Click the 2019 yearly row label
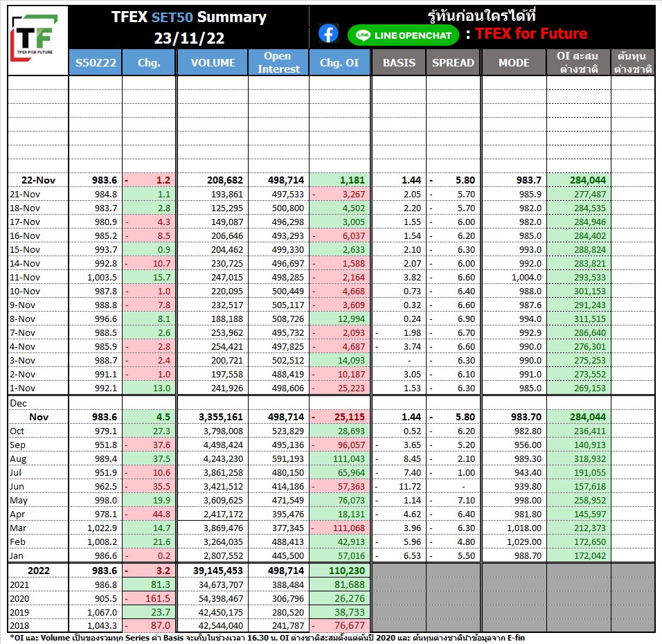 pos(19,613)
